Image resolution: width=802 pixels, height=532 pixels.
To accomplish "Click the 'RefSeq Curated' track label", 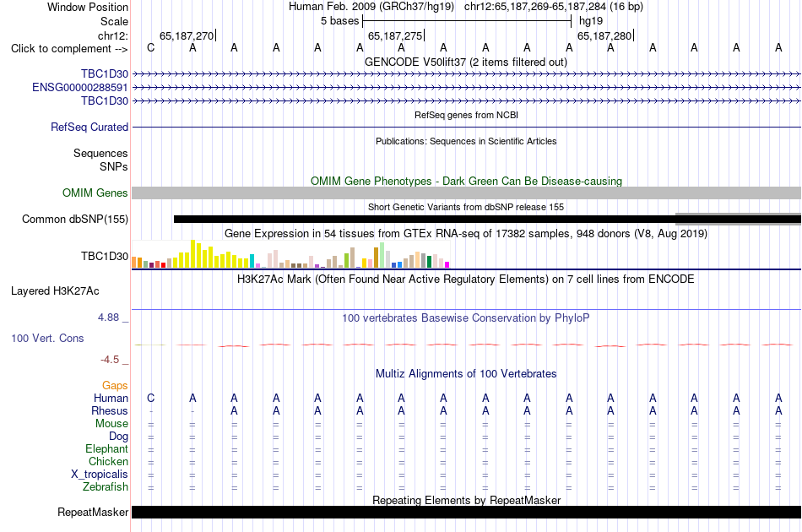I will point(89,127).
